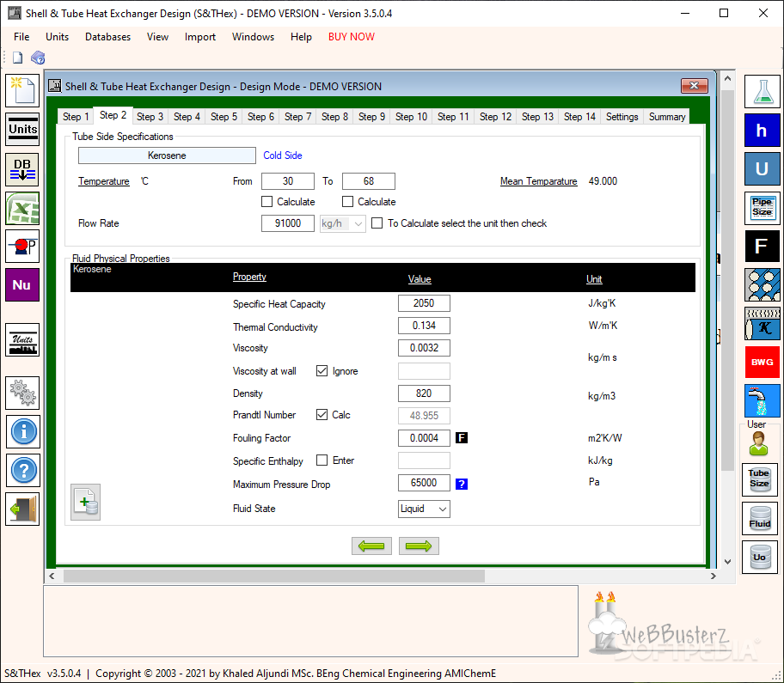This screenshot has width=784, height=683.
Task: Switch to Step 14 tab
Action: pos(579,117)
